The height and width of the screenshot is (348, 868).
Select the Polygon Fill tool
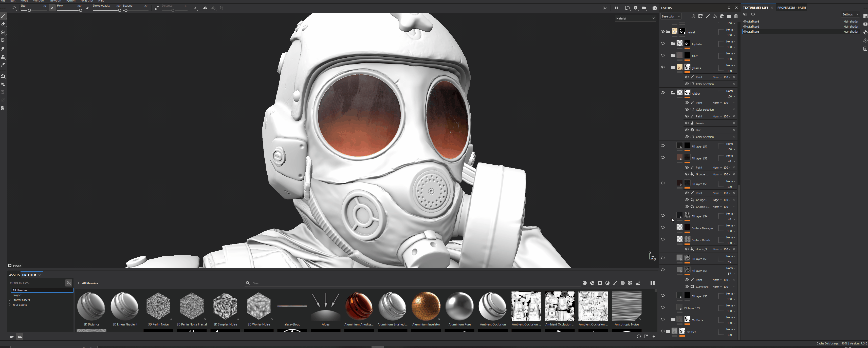[3, 41]
